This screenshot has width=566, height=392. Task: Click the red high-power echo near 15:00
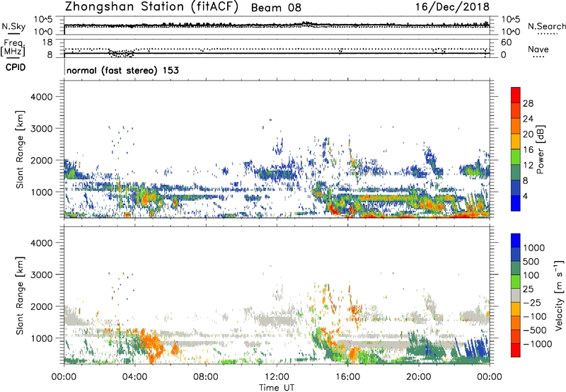(333, 209)
